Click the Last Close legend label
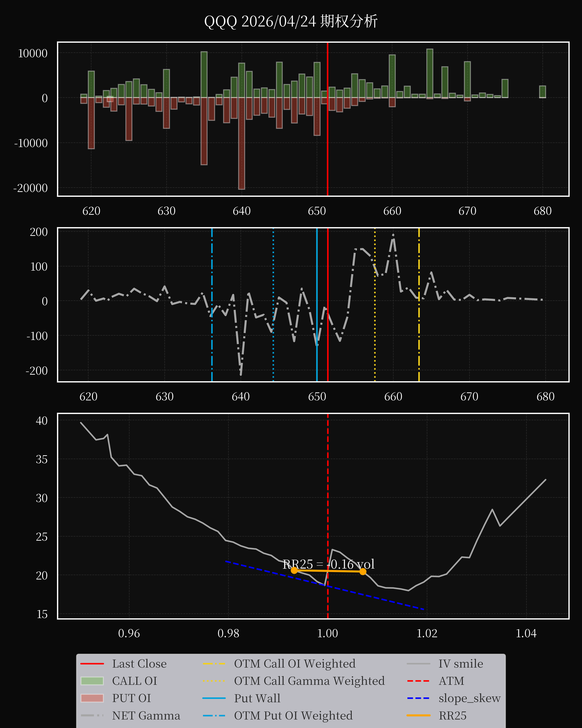582x728 pixels. (x=139, y=664)
